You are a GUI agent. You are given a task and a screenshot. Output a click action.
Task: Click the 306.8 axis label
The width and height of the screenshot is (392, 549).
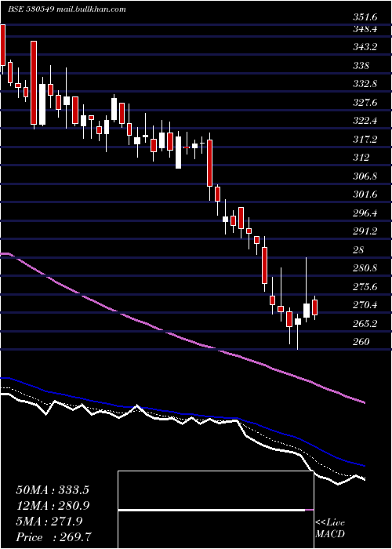point(365,176)
